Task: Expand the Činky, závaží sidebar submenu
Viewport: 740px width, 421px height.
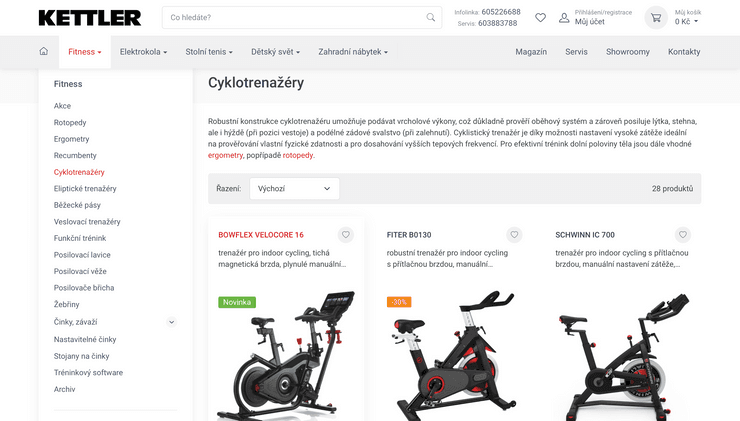Action: coord(171,322)
